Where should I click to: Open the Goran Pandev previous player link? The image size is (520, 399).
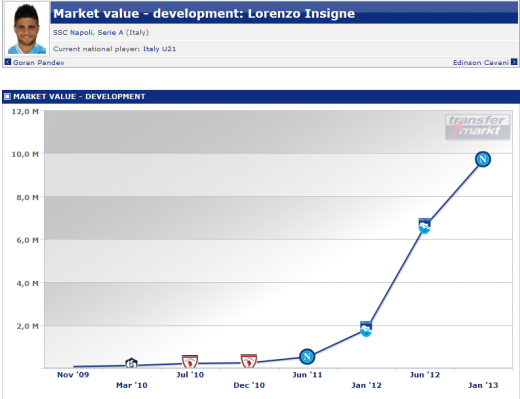tap(39, 62)
